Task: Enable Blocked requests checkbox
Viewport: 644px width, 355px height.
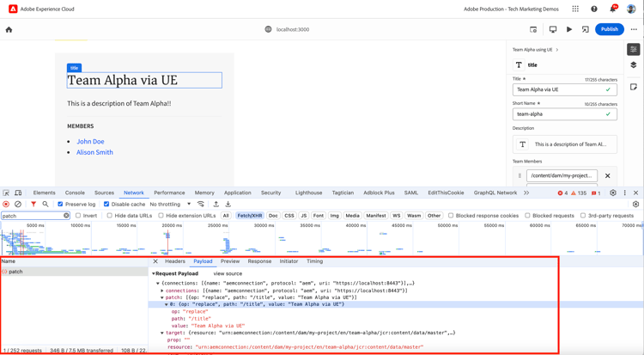Action: [527, 216]
